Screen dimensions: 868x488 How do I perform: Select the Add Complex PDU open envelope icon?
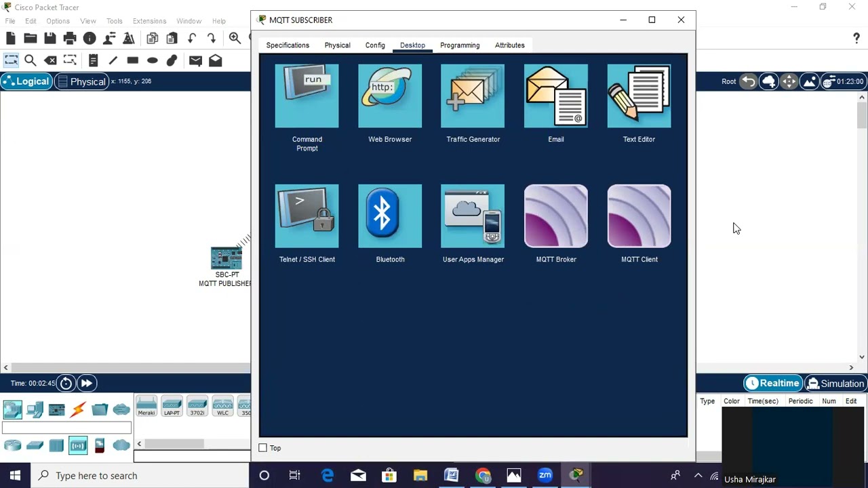(x=216, y=60)
